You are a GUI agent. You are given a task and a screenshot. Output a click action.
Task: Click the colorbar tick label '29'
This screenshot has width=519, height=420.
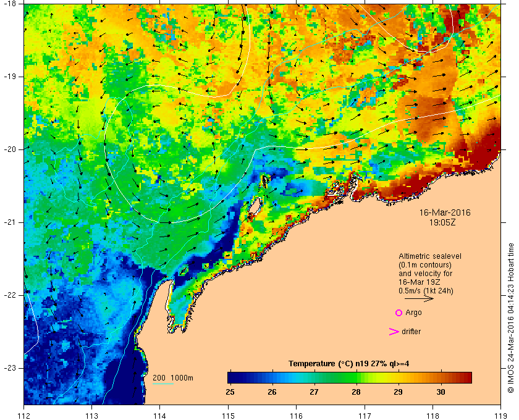[398, 392]
